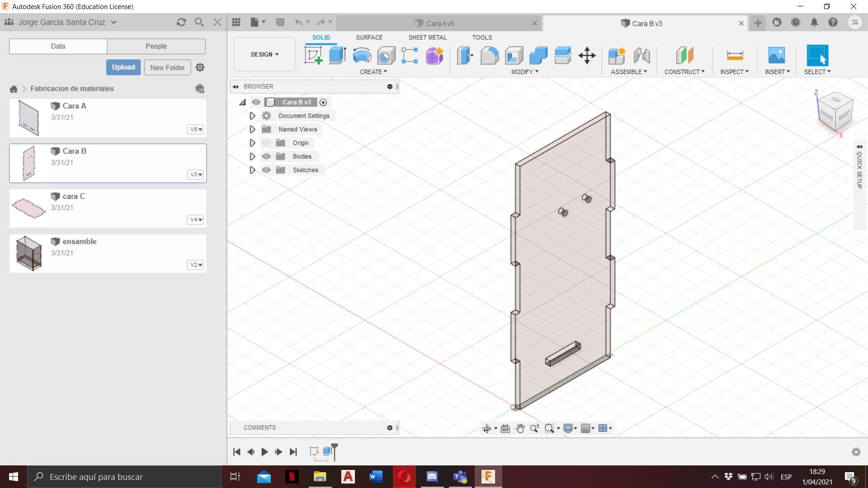Go to data panel home
868x488 pixels.
coord(14,89)
